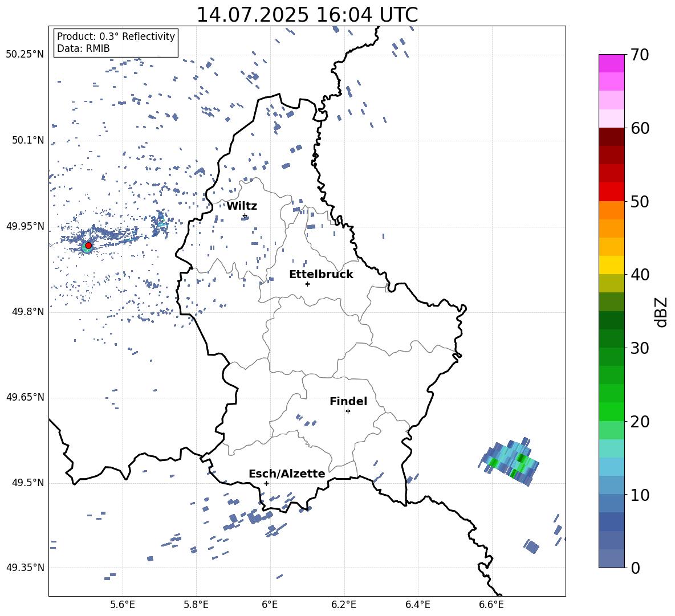Click the '49.8°N' latitude label

pos(28,312)
